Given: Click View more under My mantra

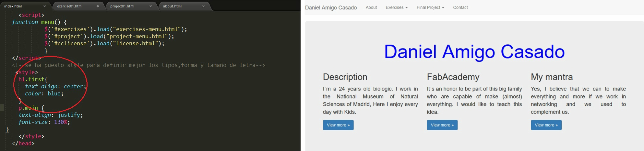Looking at the screenshot, I should (x=546, y=125).
